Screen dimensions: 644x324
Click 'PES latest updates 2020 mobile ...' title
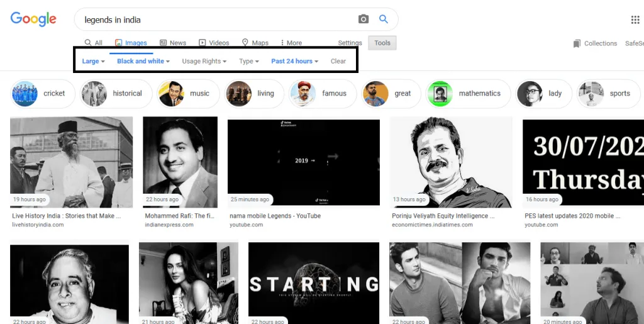click(572, 216)
